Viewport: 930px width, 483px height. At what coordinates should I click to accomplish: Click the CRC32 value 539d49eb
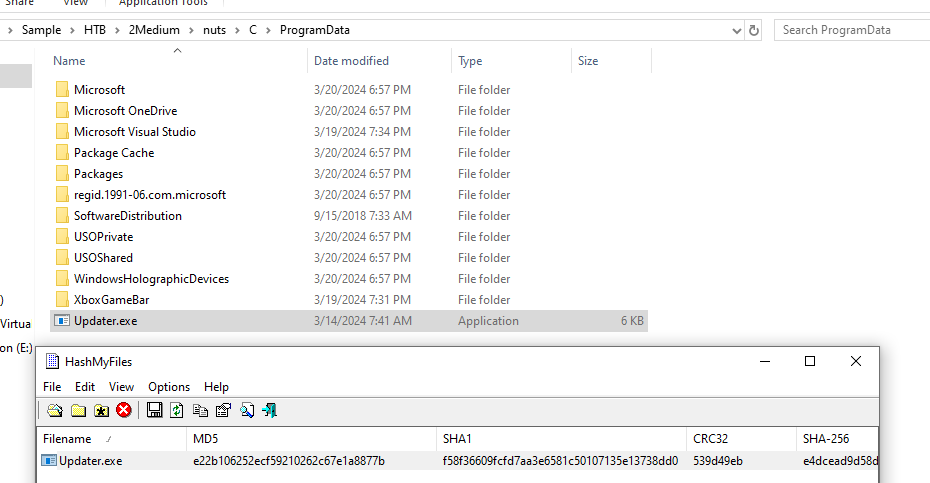718,461
